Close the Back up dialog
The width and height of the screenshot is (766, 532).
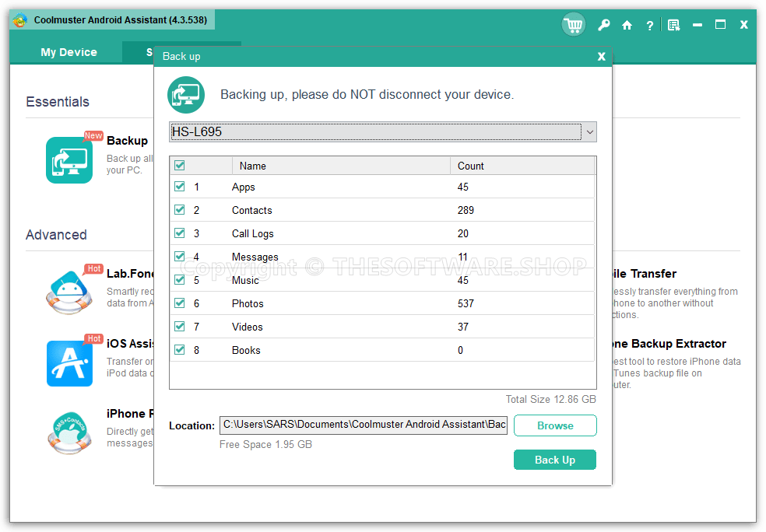(x=602, y=57)
